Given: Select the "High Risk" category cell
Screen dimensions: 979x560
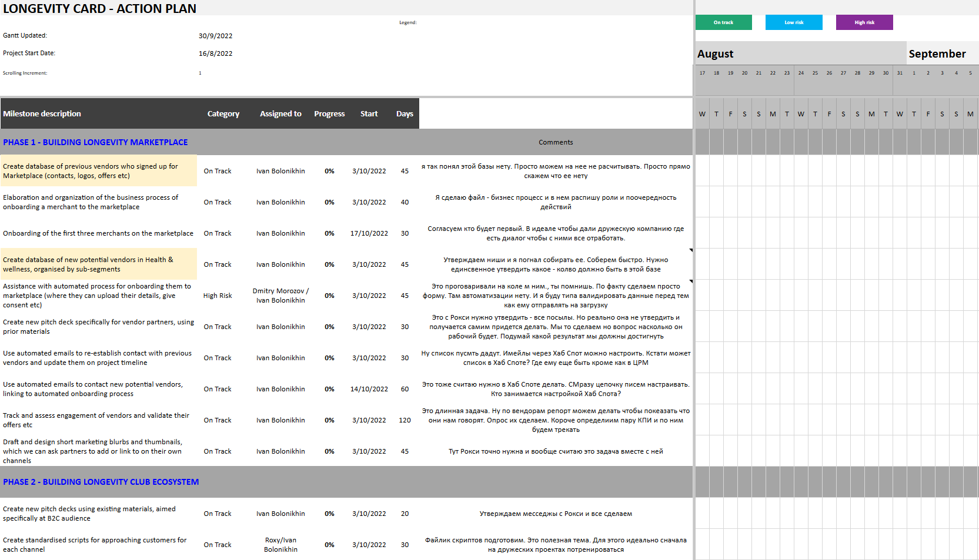Looking at the screenshot, I should 218,296.
